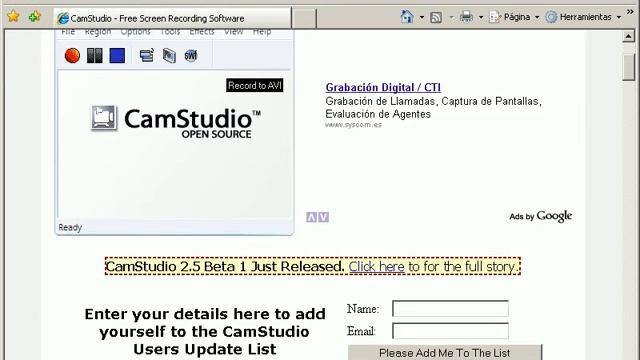Open the Grabación Digital / CTI ad link

[383, 87]
